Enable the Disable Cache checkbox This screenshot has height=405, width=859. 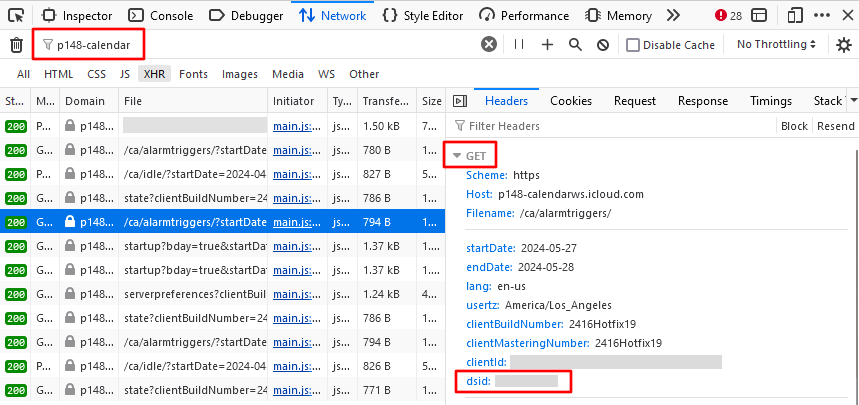(x=633, y=45)
